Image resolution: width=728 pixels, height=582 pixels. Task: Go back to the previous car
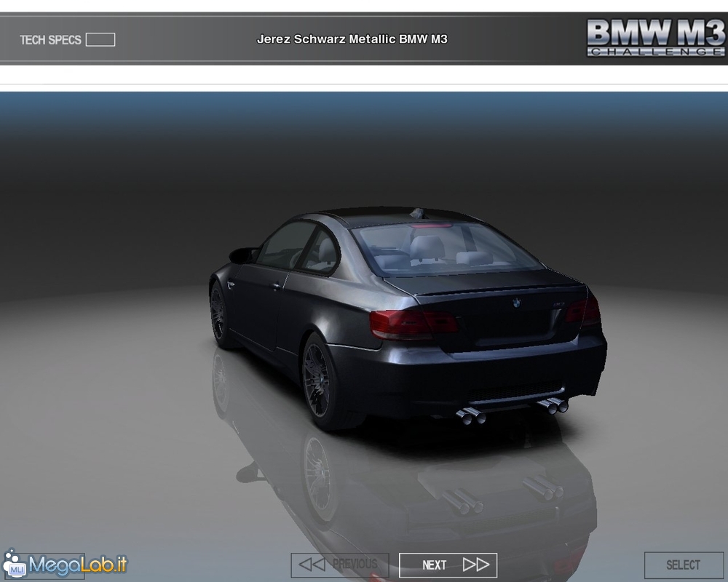point(340,565)
